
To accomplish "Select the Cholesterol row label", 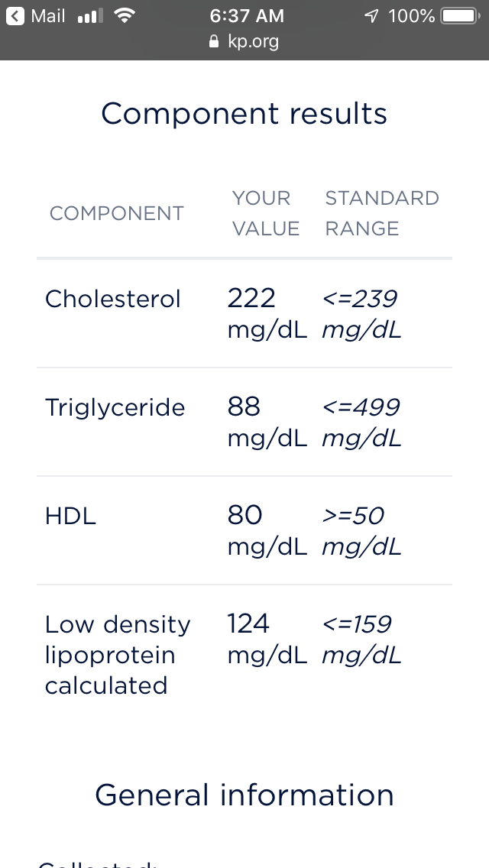I will click(113, 299).
